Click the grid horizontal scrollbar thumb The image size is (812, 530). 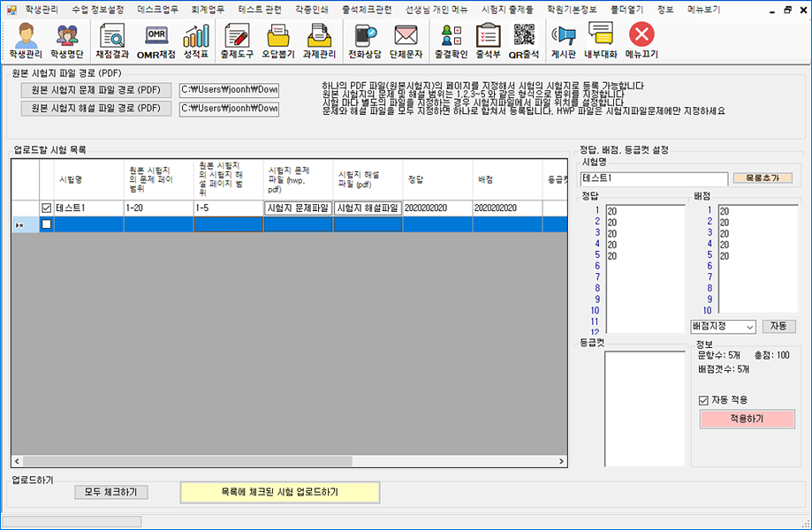click(x=187, y=461)
